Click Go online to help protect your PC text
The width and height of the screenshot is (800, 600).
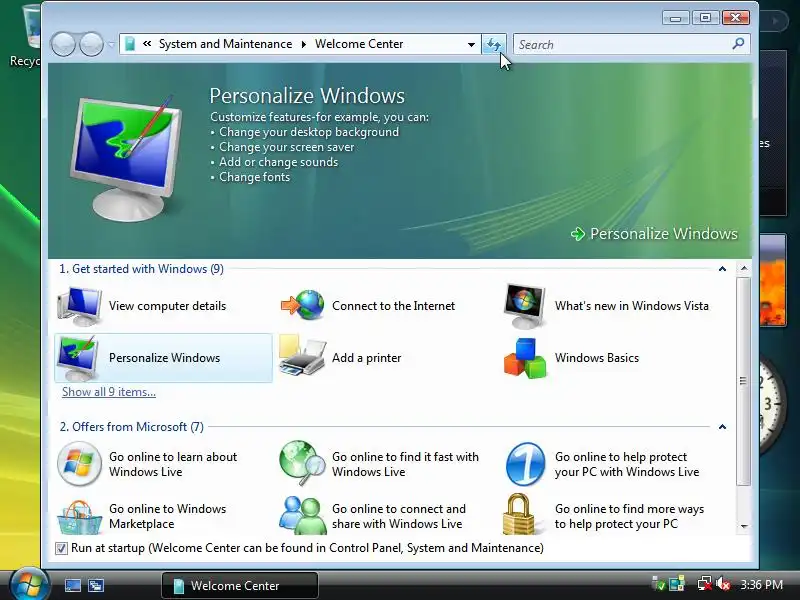click(x=627, y=464)
